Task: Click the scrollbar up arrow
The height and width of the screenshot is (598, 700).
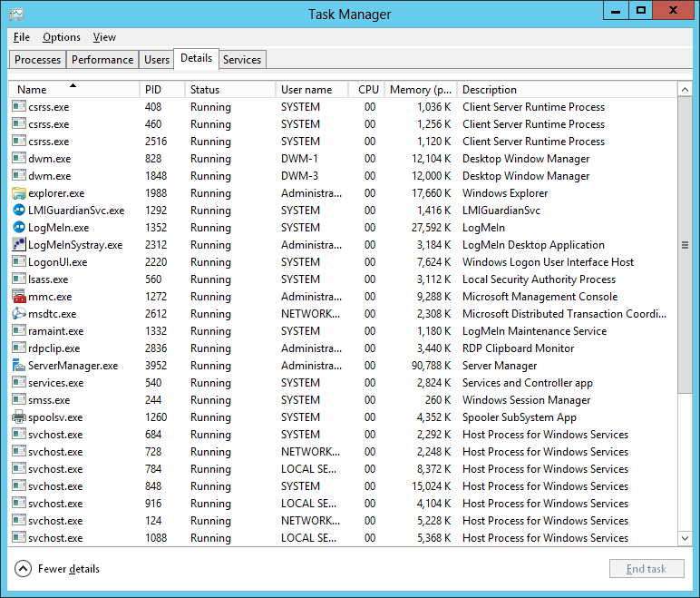Action: tap(685, 90)
